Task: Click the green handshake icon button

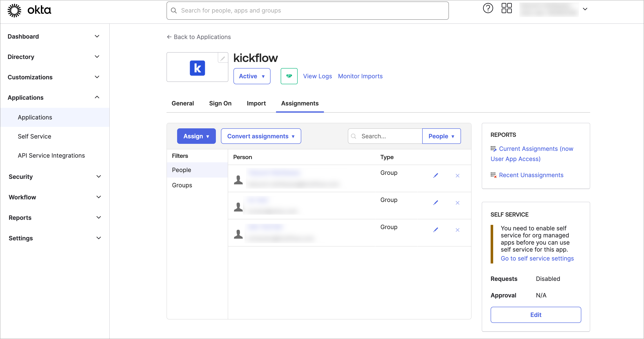Action: pos(289,76)
